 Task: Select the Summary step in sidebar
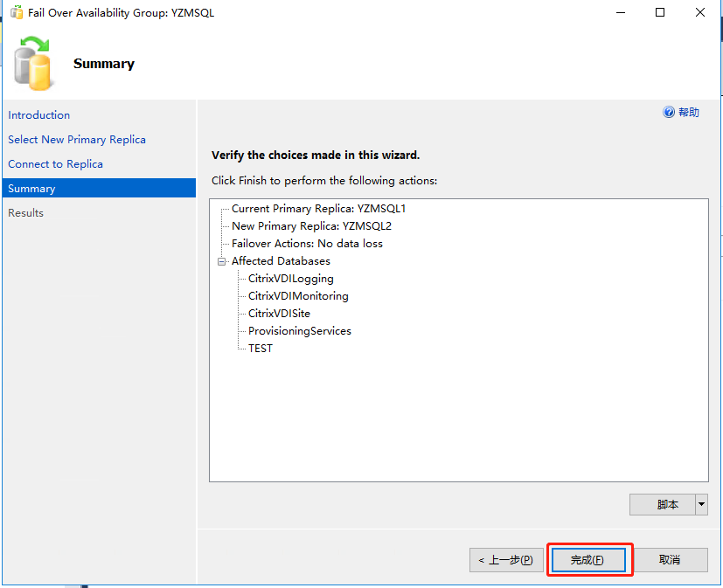tap(31, 189)
